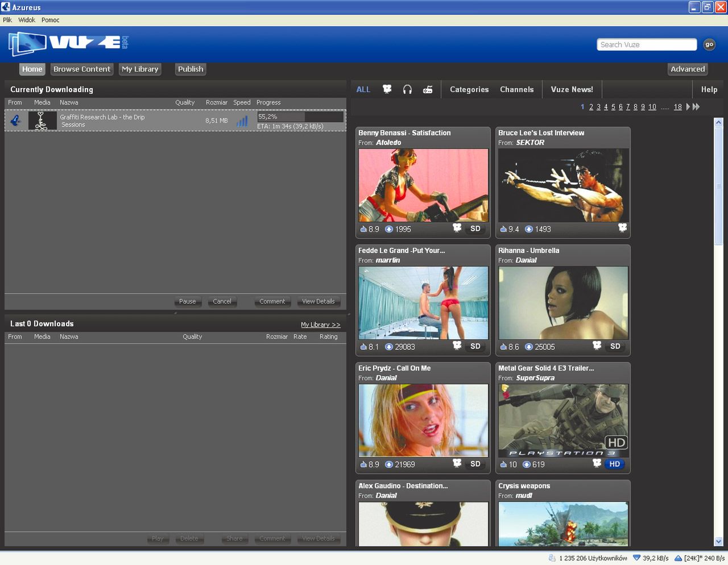Screen dimensions: 728x565
Task: Select the ALL content filter
Action: coord(363,89)
